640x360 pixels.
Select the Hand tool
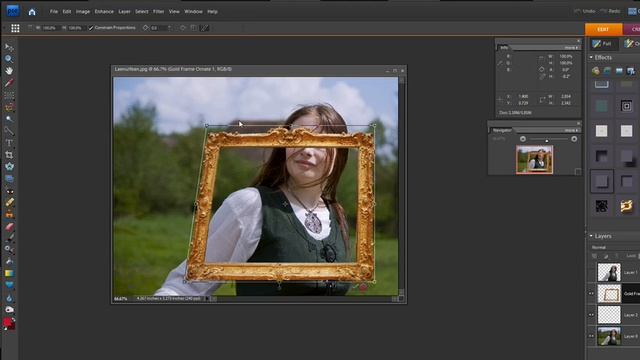pyautogui.click(x=9, y=71)
